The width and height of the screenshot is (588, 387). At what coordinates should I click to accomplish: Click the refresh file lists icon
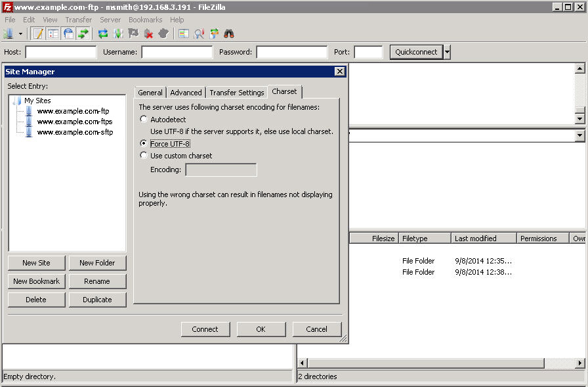[x=103, y=34]
